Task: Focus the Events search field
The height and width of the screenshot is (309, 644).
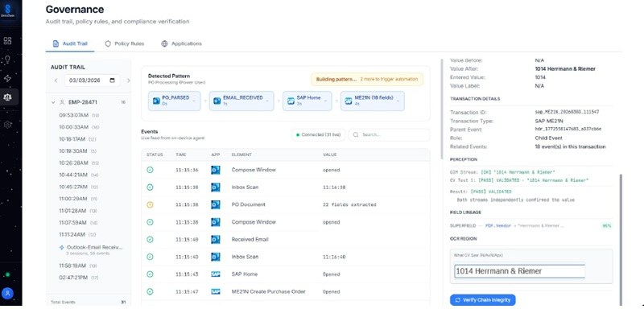Action: tap(389, 134)
